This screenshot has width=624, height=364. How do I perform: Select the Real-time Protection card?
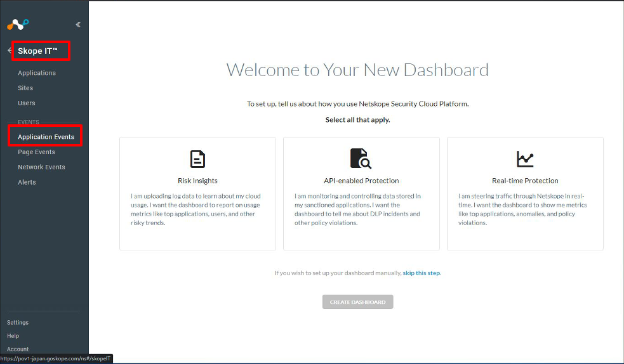tap(525, 193)
